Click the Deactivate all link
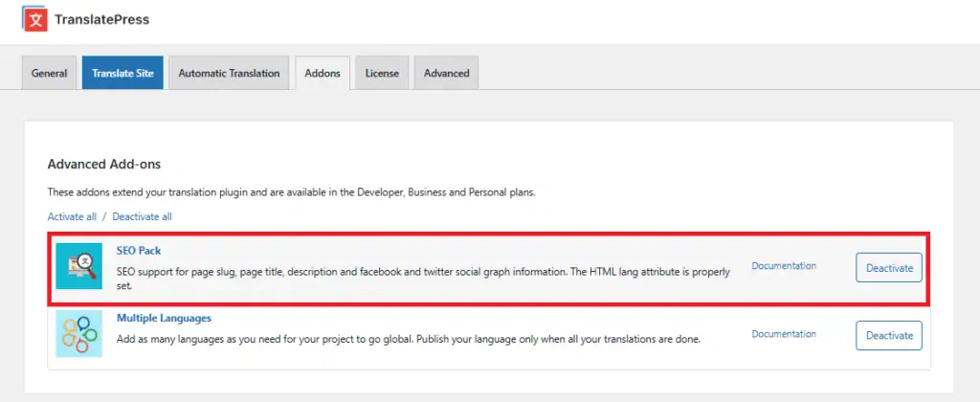The width and height of the screenshot is (980, 402). click(x=142, y=216)
